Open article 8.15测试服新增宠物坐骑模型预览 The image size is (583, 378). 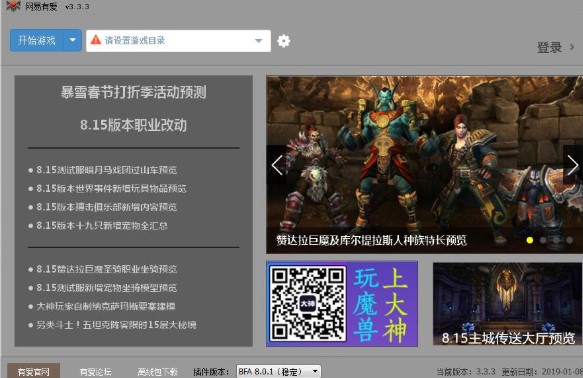(x=106, y=288)
